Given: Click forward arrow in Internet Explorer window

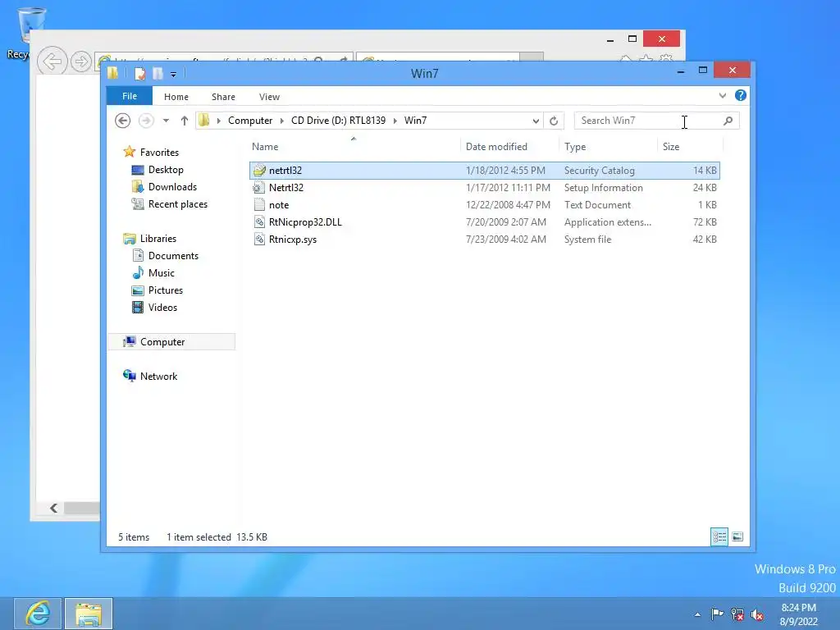Looking at the screenshot, I should [x=80, y=62].
